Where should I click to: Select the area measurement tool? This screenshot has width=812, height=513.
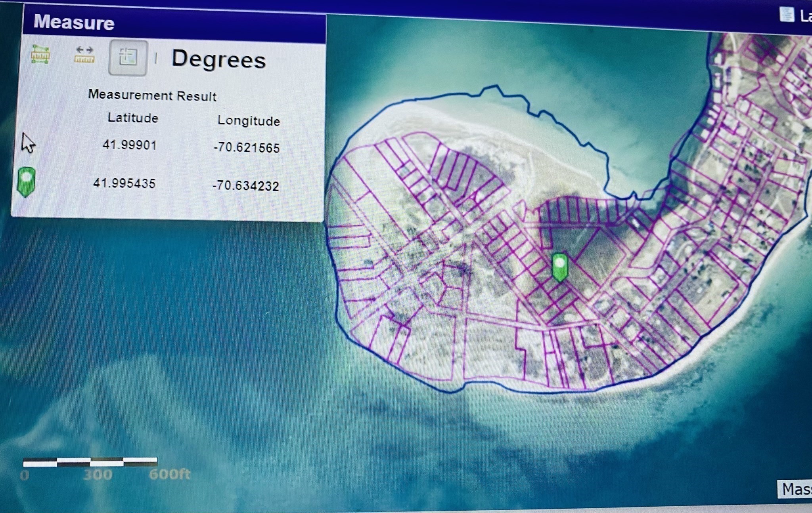[x=40, y=54]
